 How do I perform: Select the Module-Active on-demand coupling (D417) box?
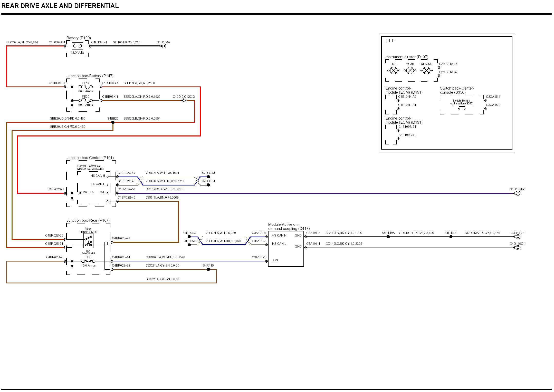pyautogui.click(x=286, y=249)
